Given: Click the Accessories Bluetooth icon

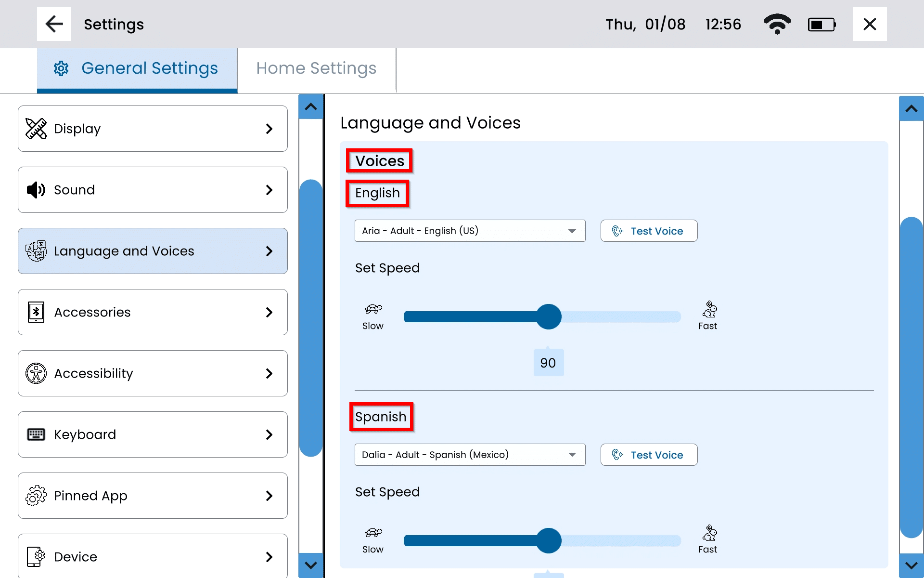Looking at the screenshot, I should (36, 312).
